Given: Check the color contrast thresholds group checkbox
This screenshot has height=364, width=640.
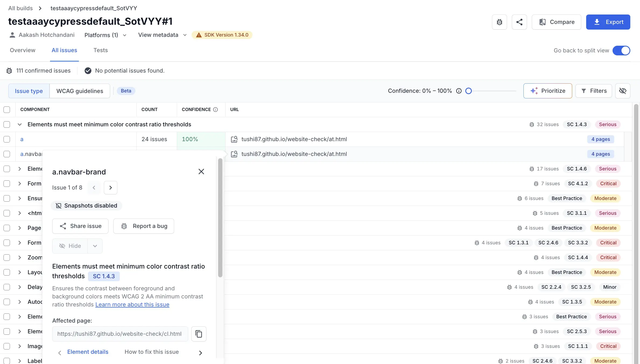Looking at the screenshot, I should pyautogui.click(x=7, y=124).
